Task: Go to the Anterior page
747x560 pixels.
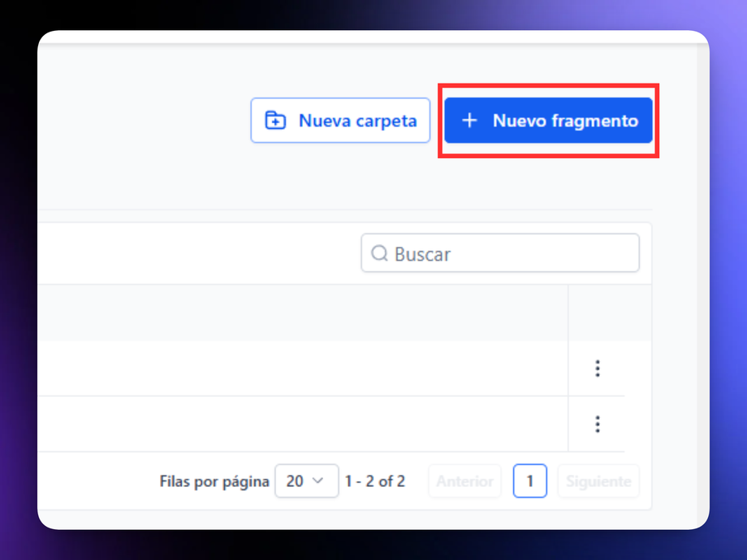Action: [x=464, y=481]
